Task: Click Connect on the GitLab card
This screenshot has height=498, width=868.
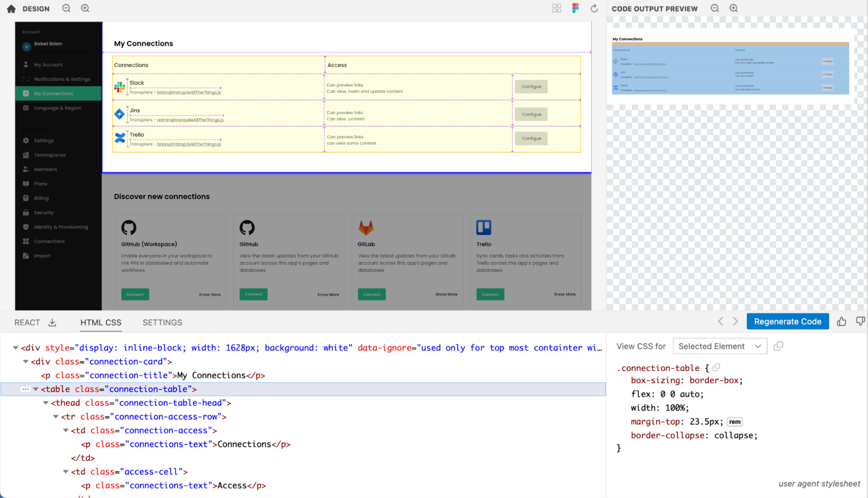Action: point(372,295)
